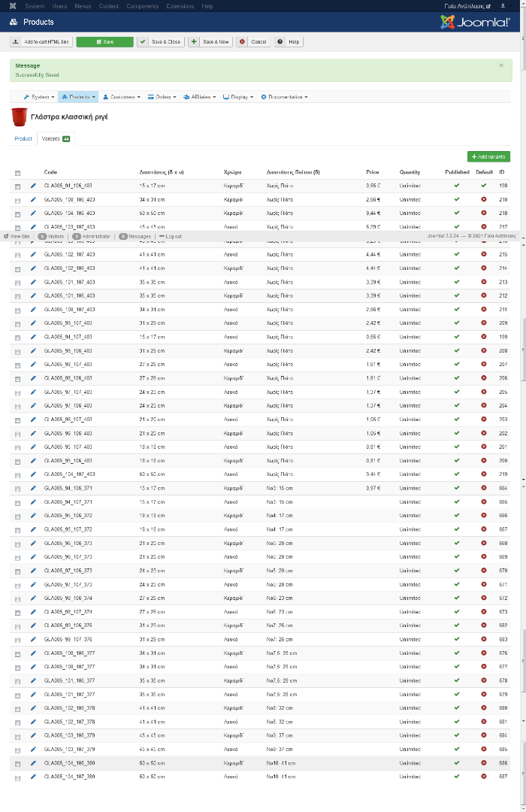Open the Extensions menu in top bar

[x=180, y=6]
